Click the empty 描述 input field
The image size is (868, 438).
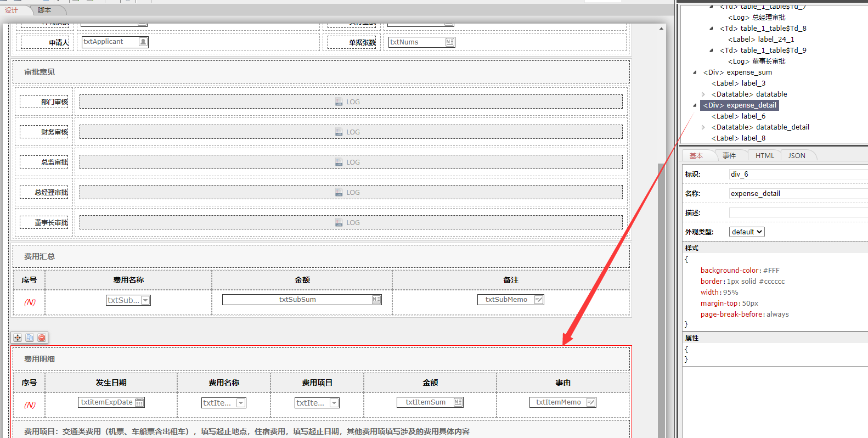[x=798, y=213]
